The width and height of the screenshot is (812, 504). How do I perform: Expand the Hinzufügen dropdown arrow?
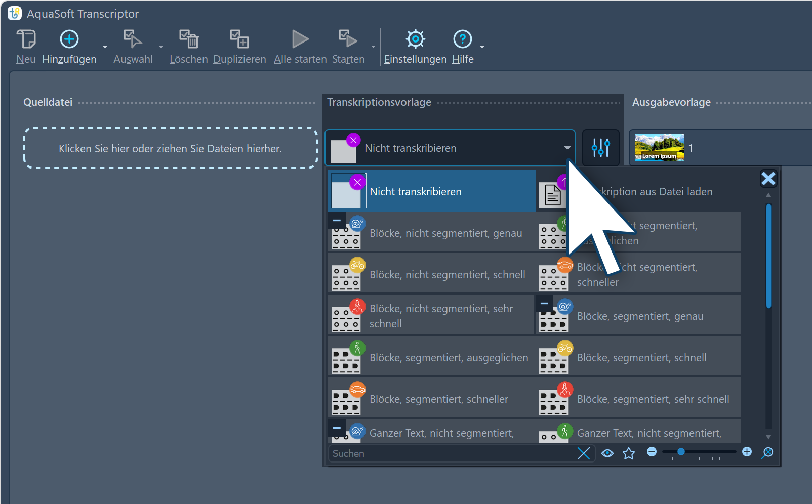tap(105, 47)
